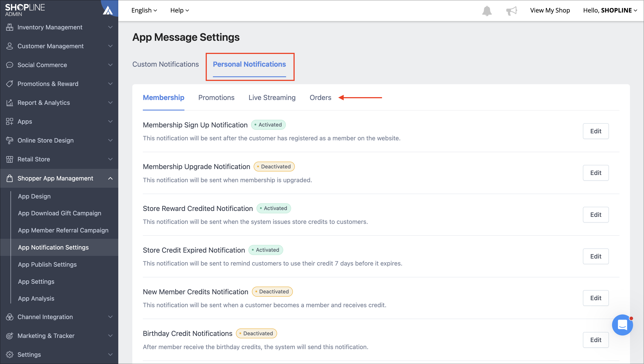Click the Channel Integration icon
The height and width of the screenshot is (364, 644).
tap(9, 317)
